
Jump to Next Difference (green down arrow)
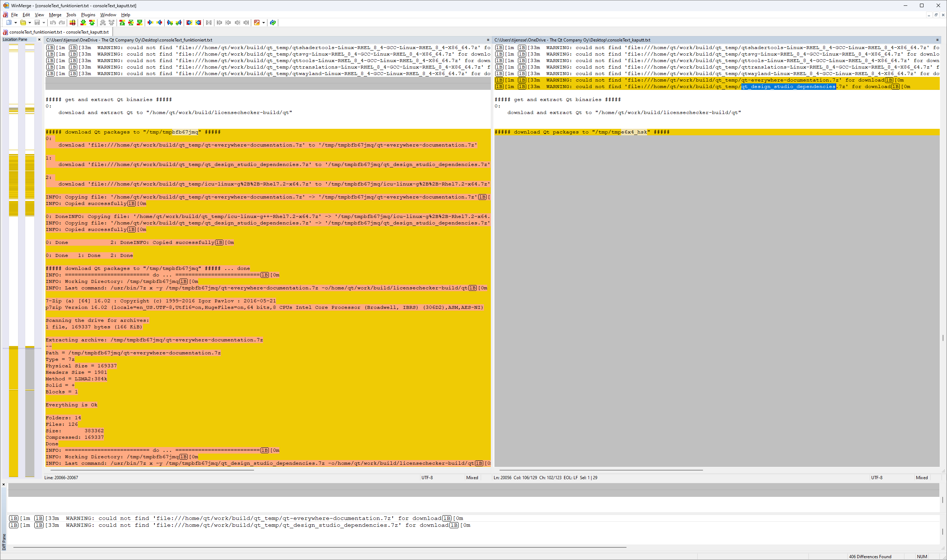(x=83, y=23)
